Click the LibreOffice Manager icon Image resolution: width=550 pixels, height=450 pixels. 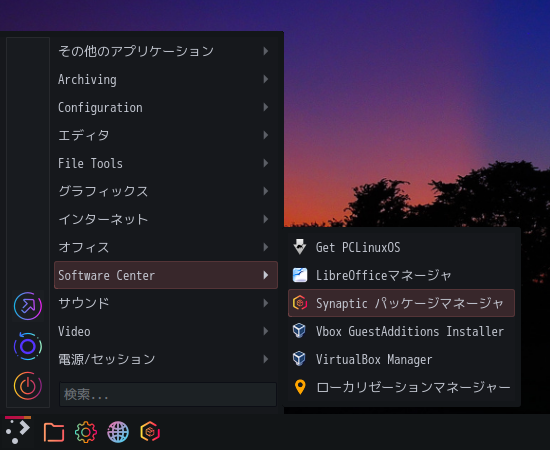pyautogui.click(x=300, y=275)
